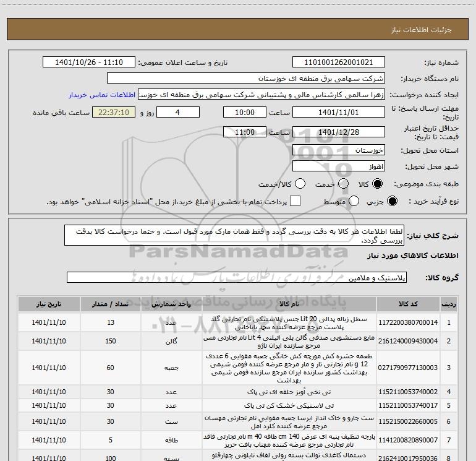Select the "خدمت" radio option
Viewport: 476px width, 461px height.
[x=346, y=184]
